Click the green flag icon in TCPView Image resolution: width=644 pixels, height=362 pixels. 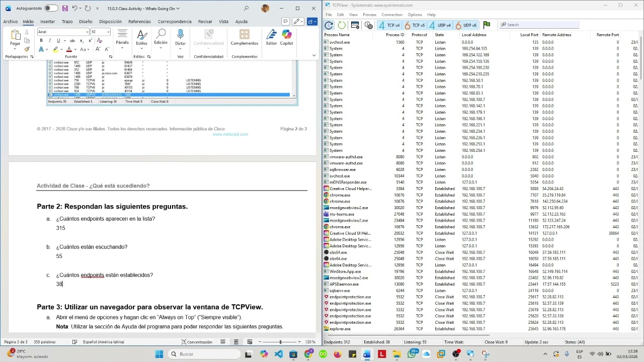tap(487, 25)
